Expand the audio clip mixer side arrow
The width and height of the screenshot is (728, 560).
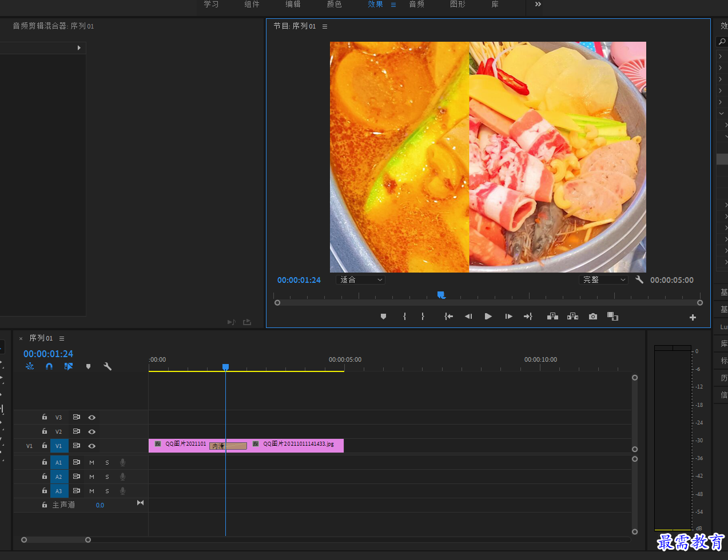(79, 48)
